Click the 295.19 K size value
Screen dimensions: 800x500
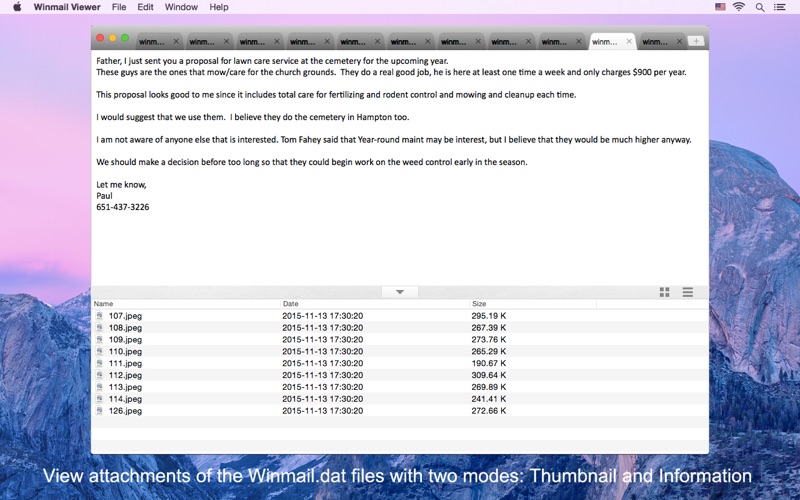coord(489,316)
